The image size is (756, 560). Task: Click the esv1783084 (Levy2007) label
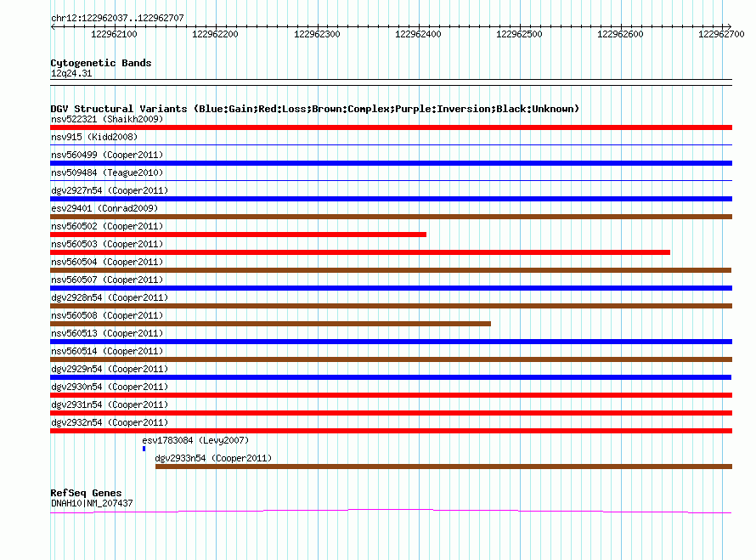[x=195, y=440]
